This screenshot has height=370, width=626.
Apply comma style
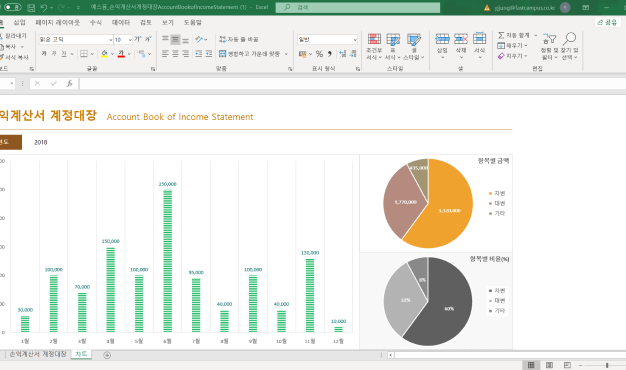coord(330,53)
